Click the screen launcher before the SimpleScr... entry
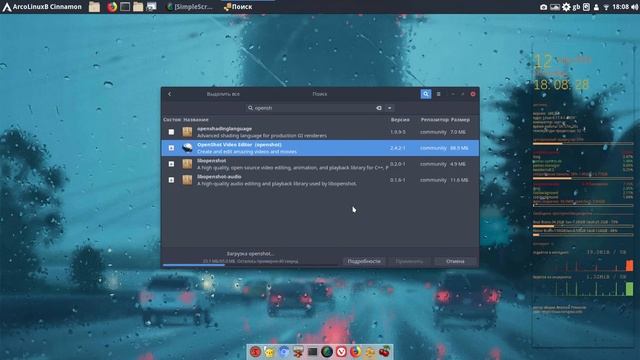The width and height of the screenshot is (640, 360). point(151,7)
